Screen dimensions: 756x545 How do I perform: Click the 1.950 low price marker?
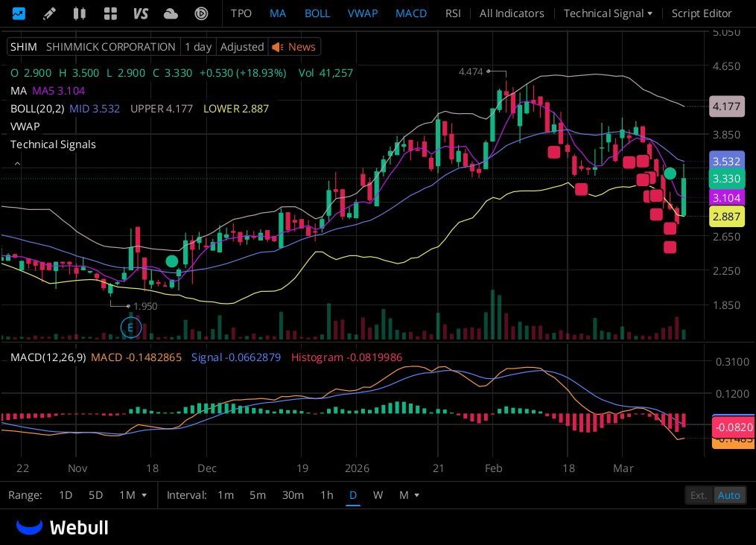[x=145, y=306]
